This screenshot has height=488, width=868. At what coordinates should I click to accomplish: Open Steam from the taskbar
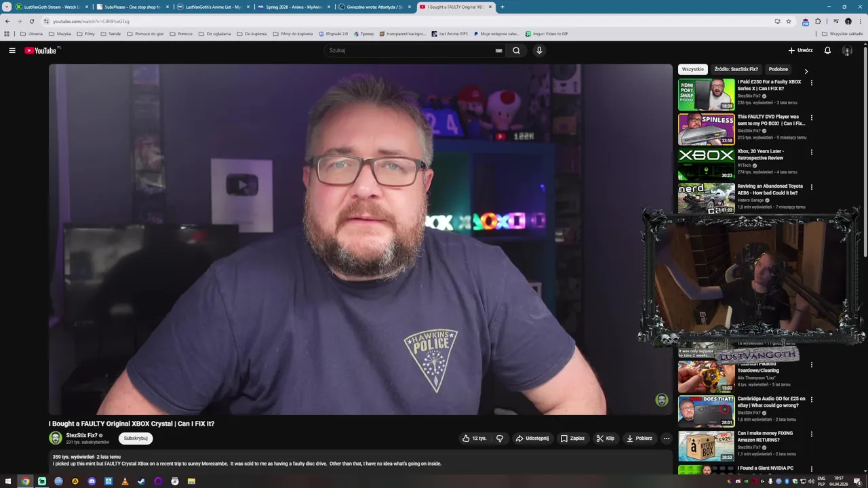click(141, 481)
